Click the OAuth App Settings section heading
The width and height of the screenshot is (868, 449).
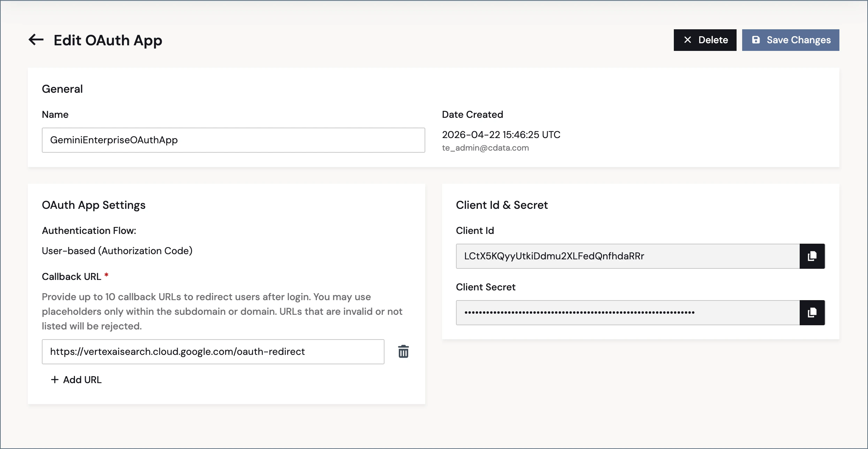point(93,205)
